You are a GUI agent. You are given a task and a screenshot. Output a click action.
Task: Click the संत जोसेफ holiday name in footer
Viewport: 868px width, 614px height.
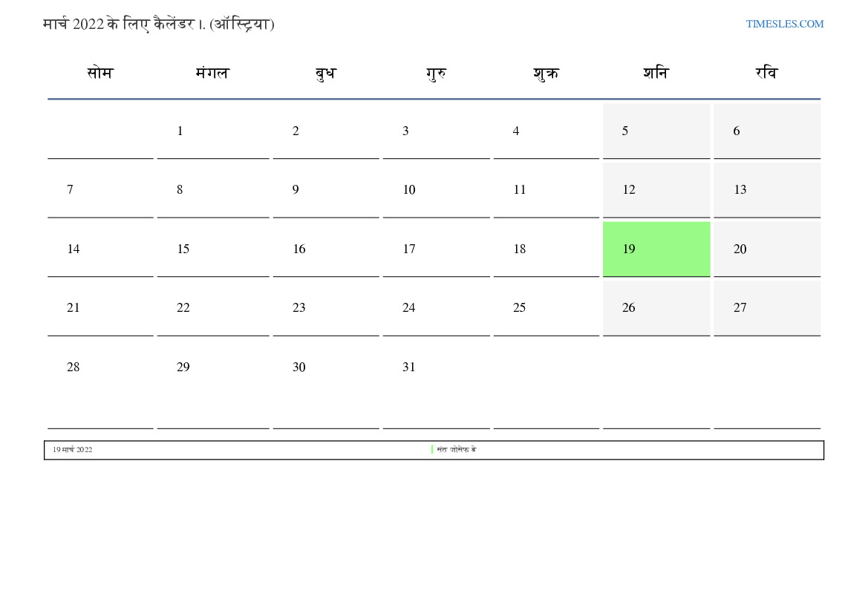(456, 450)
